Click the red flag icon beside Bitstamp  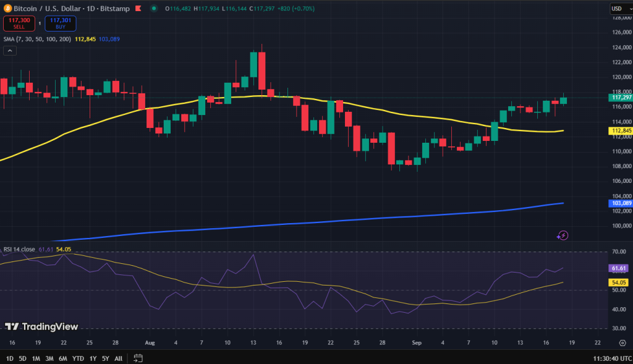pos(138,9)
